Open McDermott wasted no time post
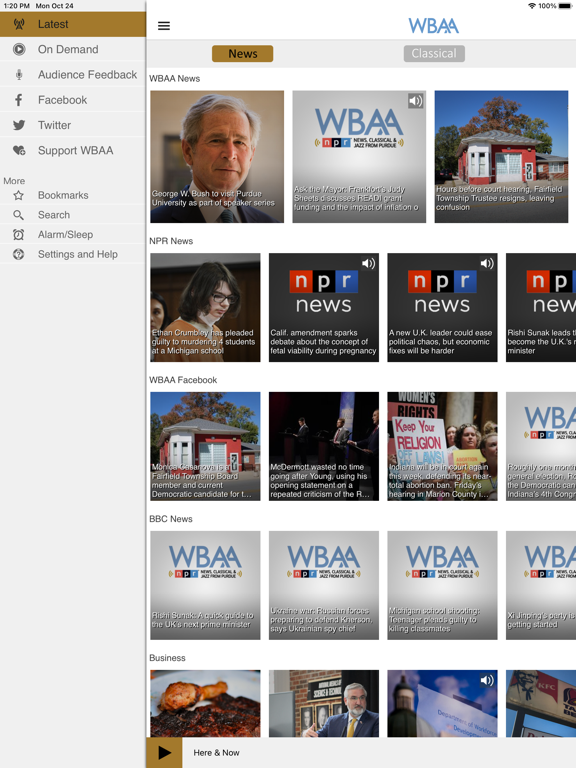Image resolution: width=576 pixels, height=768 pixels. pos(324,446)
